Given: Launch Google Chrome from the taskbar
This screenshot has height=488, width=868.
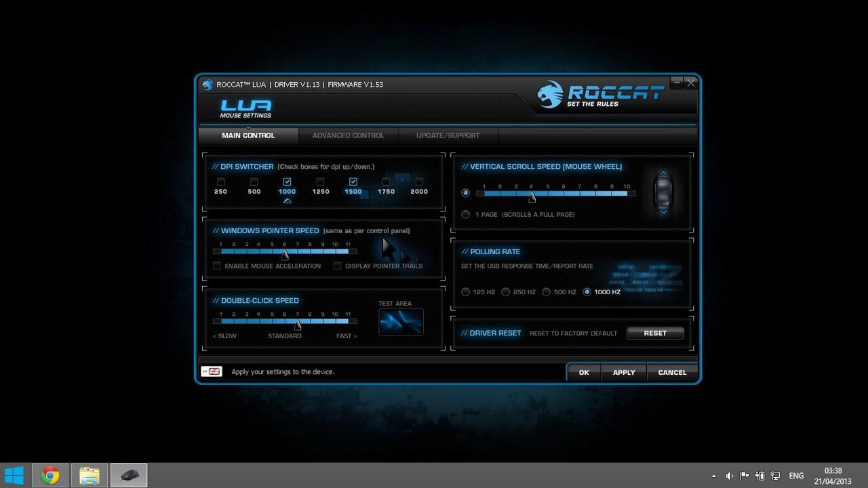Looking at the screenshot, I should (x=50, y=475).
